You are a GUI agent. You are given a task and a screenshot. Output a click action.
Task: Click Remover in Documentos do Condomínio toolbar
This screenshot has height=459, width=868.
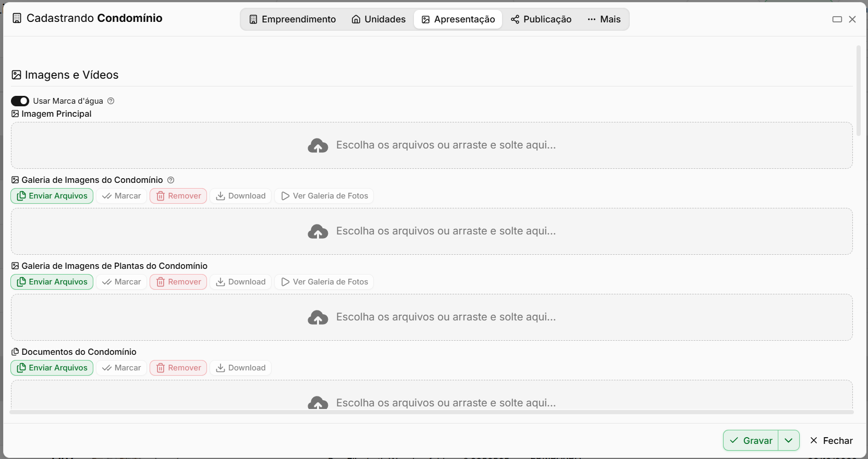pos(178,368)
